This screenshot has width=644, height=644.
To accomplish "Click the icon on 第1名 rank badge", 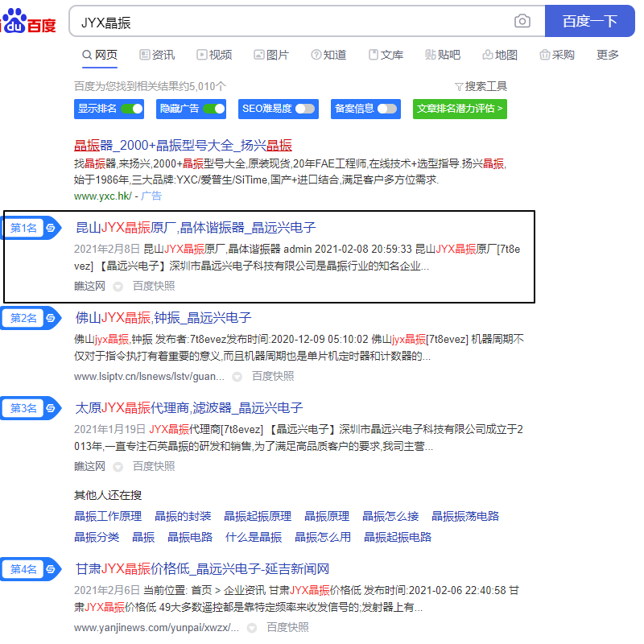I will (51, 228).
